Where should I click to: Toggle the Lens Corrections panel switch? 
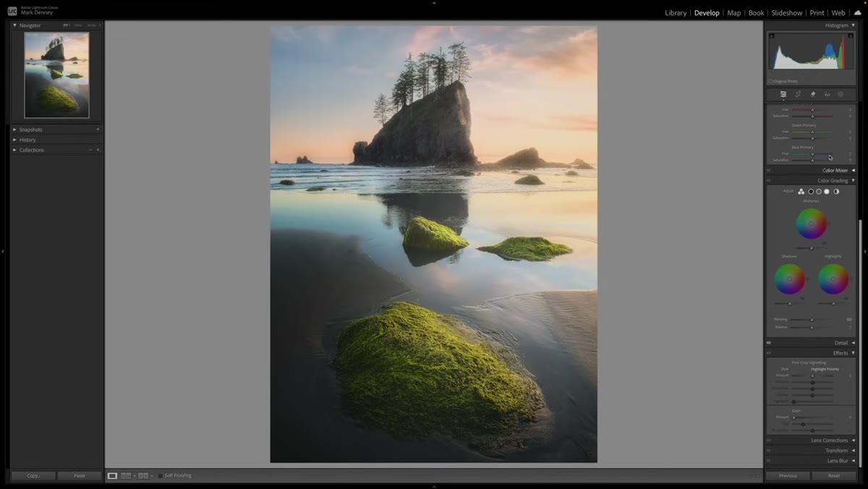[769, 441]
